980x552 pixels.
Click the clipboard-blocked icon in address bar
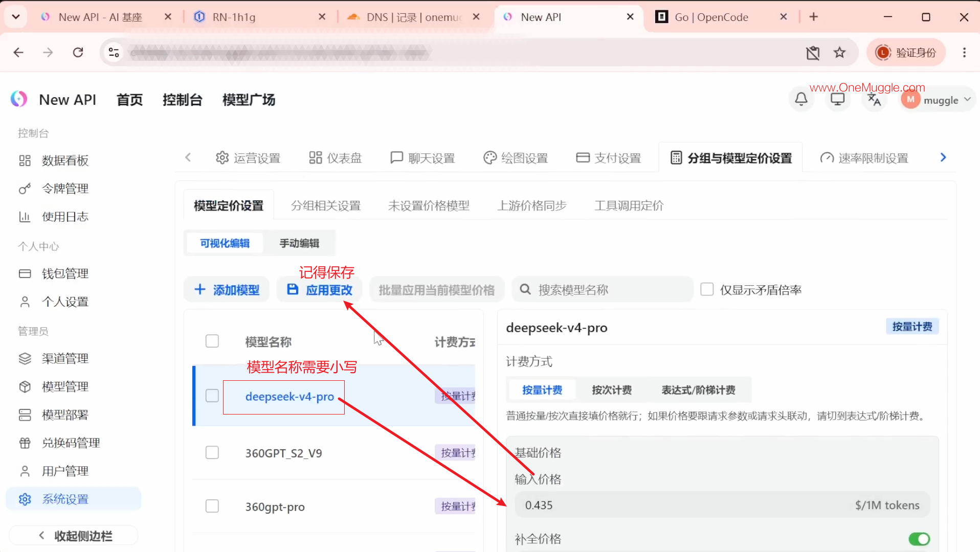[813, 52]
